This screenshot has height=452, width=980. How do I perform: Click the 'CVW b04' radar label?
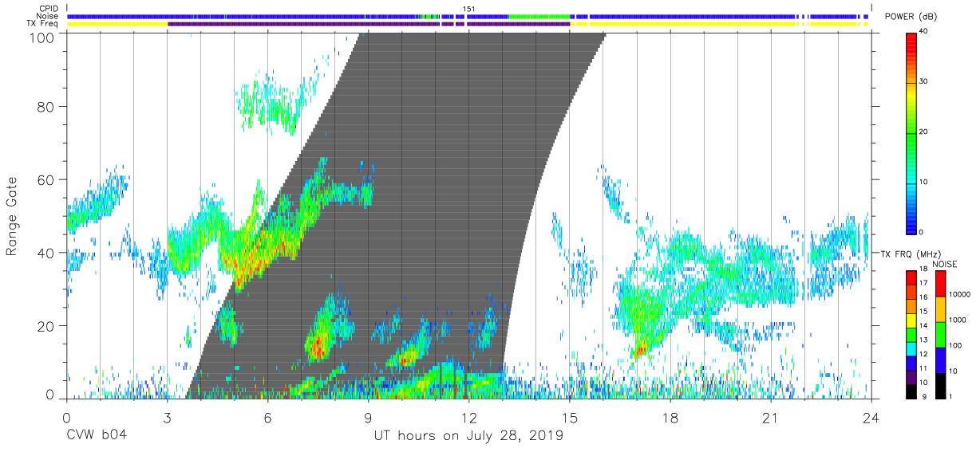(x=96, y=436)
